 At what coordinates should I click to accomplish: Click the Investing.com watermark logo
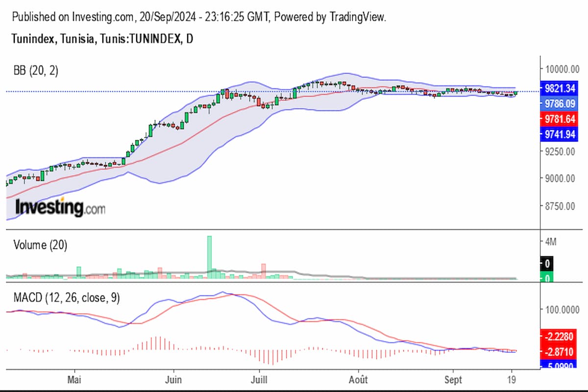pos(60,207)
